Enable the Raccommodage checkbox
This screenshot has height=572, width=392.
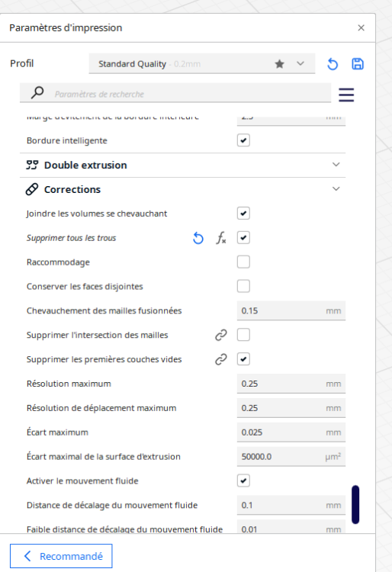tap(243, 262)
